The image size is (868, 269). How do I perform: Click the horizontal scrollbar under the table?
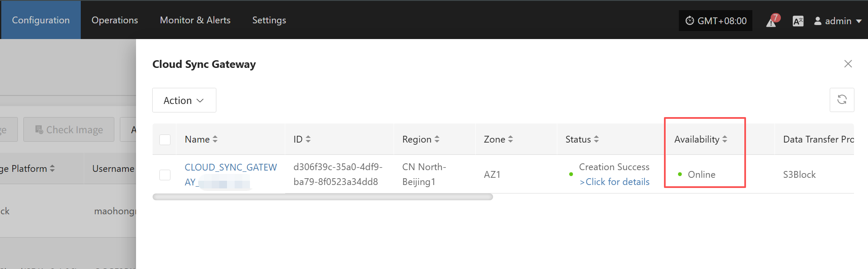click(323, 197)
